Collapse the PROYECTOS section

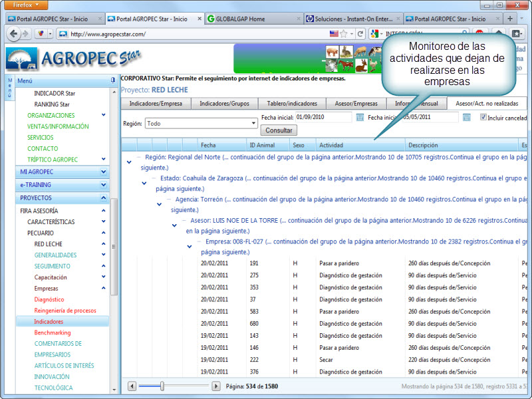[104, 198]
